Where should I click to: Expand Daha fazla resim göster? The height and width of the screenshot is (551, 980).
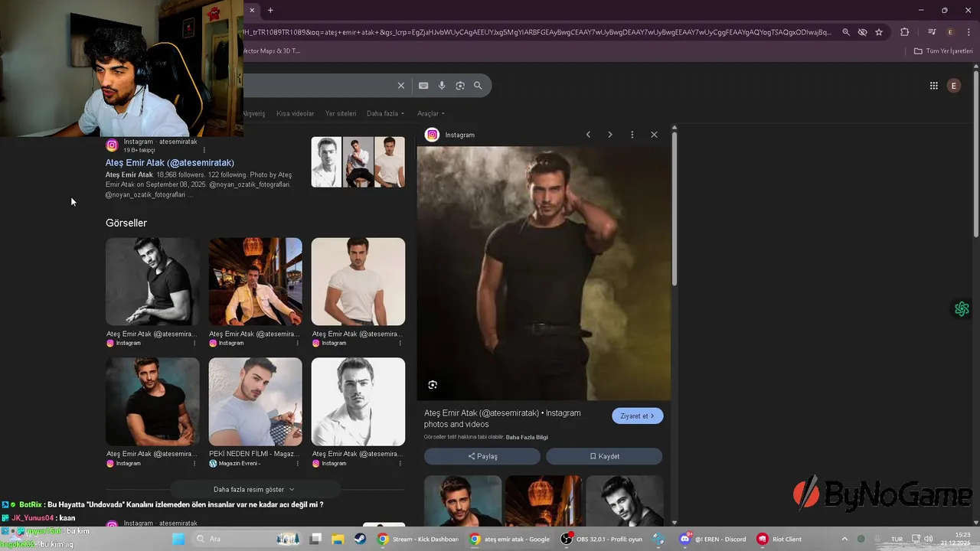coord(254,489)
